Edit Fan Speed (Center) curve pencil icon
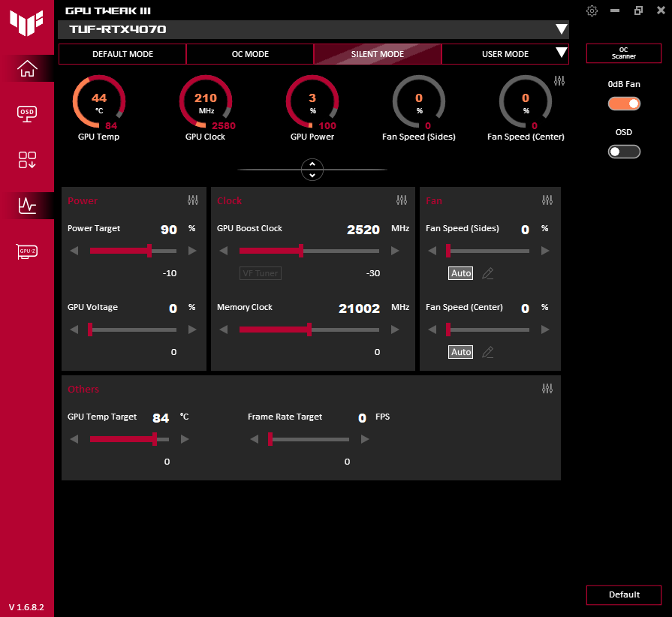The height and width of the screenshot is (617, 672). 488,352
